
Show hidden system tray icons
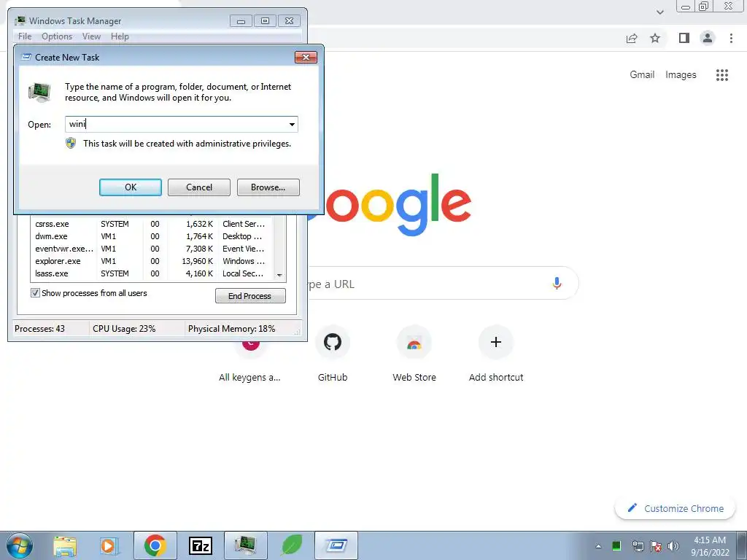tap(598, 546)
